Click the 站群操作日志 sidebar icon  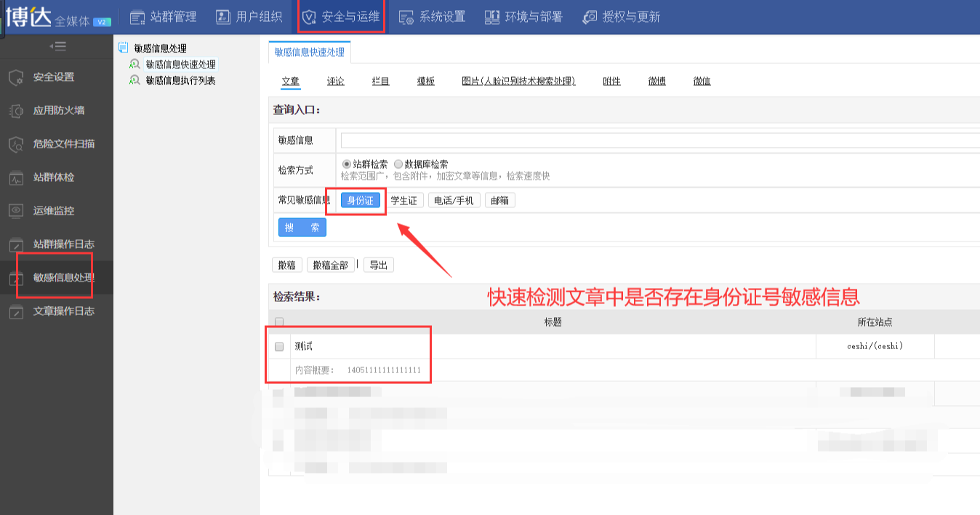pyautogui.click(x=16, y=244)
